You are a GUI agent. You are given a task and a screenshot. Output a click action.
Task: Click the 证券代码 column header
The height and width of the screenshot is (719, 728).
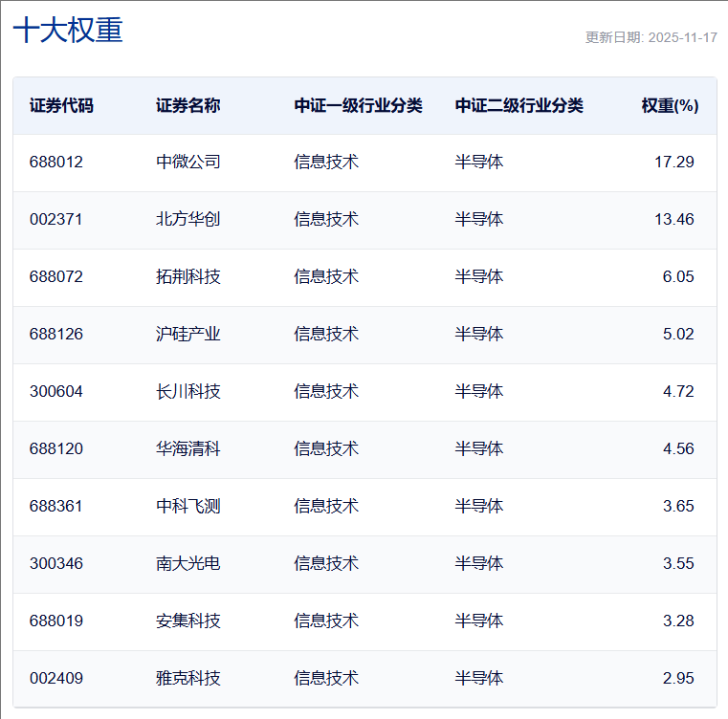[61, 105]
